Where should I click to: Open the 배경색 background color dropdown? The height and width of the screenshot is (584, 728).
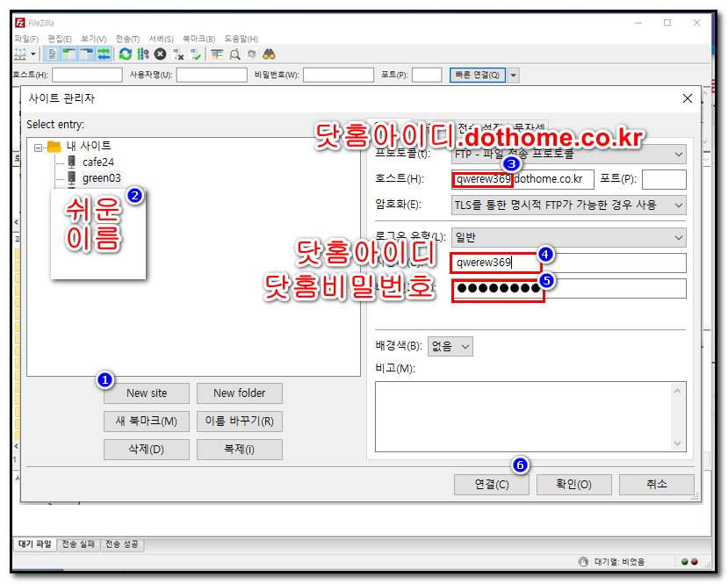(x=450, y=346)
